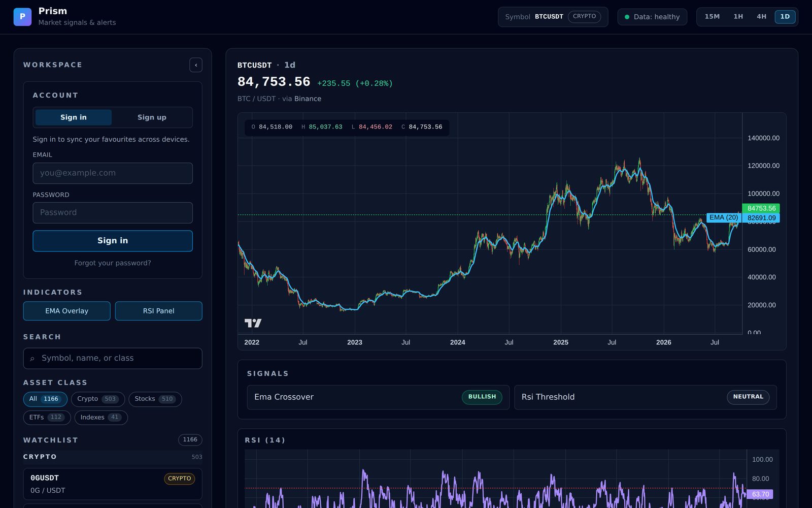The image size is (812, 508).
Task: Click the CRYPTO badge in header symbol box
Action: coord(584,17)
